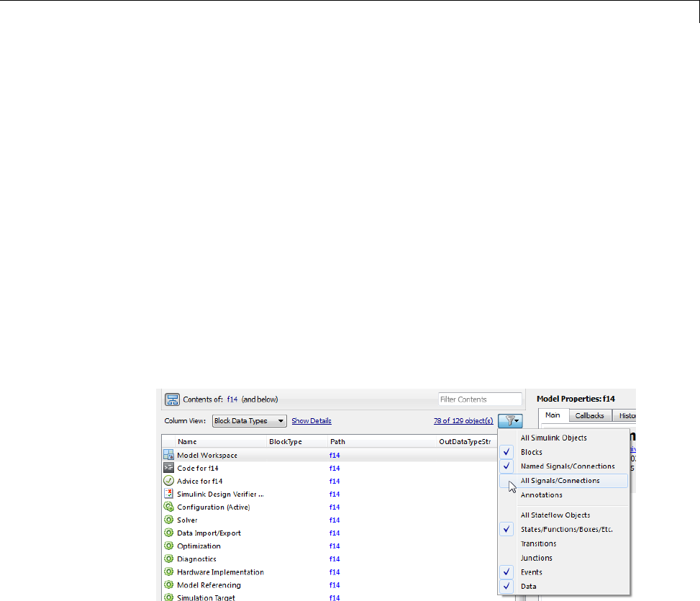Select the Model Referencing row name
This screenshot has width=700, height=601.
click(x=209, y=584)
